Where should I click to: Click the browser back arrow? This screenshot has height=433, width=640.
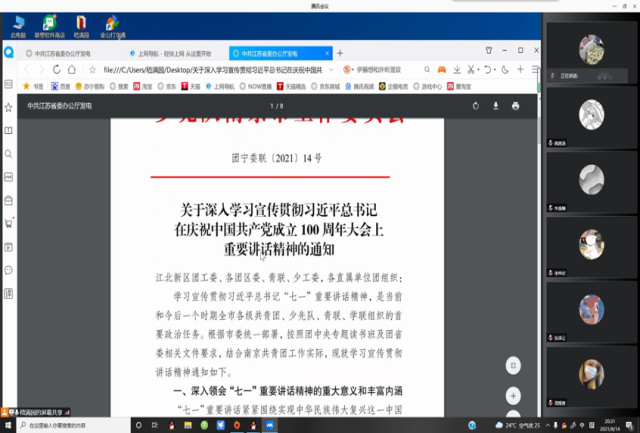[x=27, y=70]
